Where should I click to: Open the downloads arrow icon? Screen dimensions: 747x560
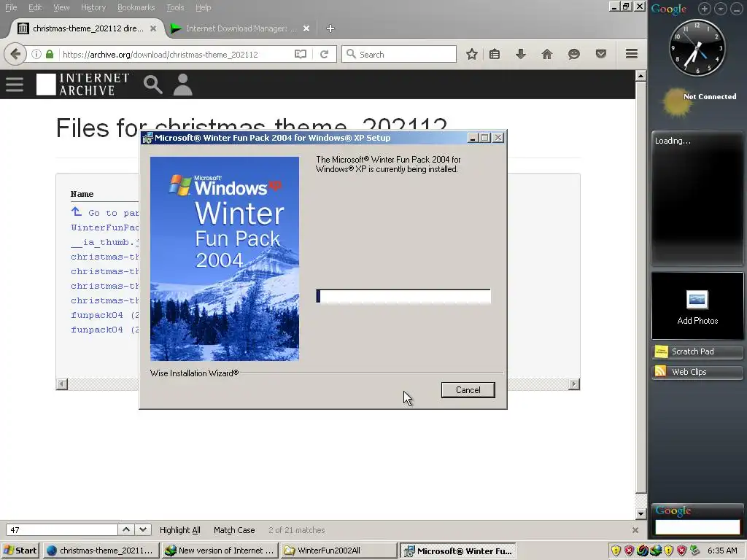(x=521, y=54)
